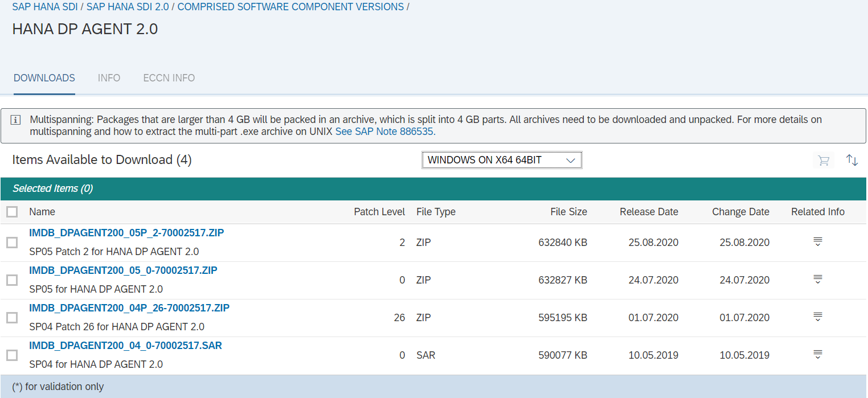The image size is (868, 398).
Task: Click the file size 590077 KB
Action: pyautogui.click(x=563, y=355)
